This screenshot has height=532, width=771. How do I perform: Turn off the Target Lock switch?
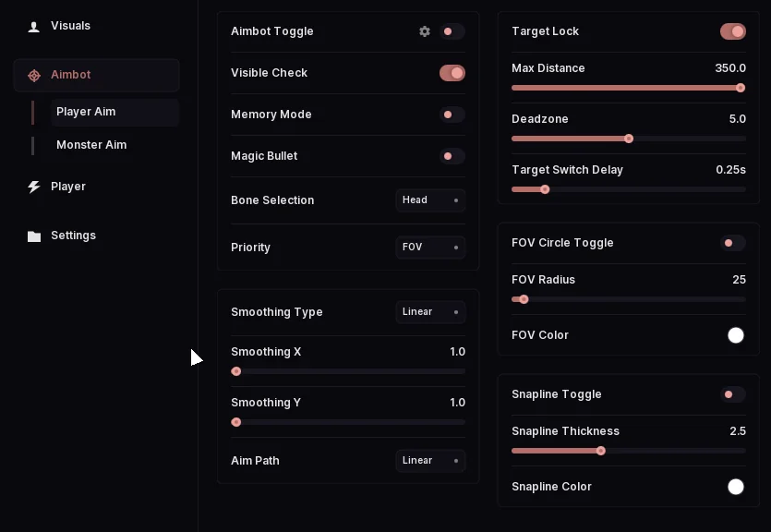tap(732, 31)
